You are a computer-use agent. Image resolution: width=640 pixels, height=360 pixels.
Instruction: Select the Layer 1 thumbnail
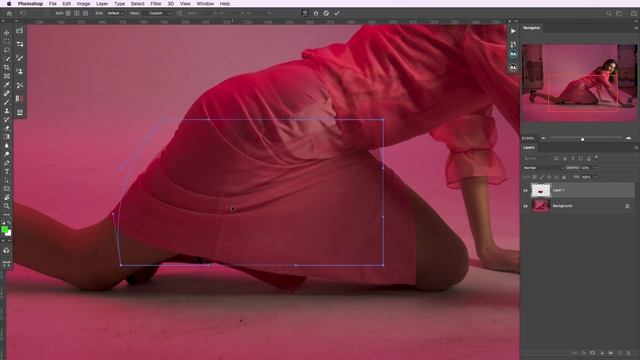(x=541, y=190)
